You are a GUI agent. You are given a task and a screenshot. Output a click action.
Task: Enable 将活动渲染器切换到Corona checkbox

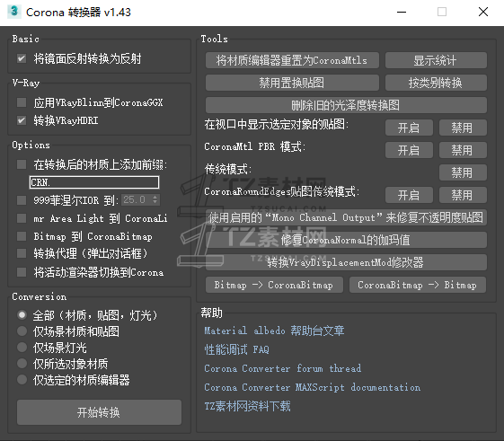(22, 272)
